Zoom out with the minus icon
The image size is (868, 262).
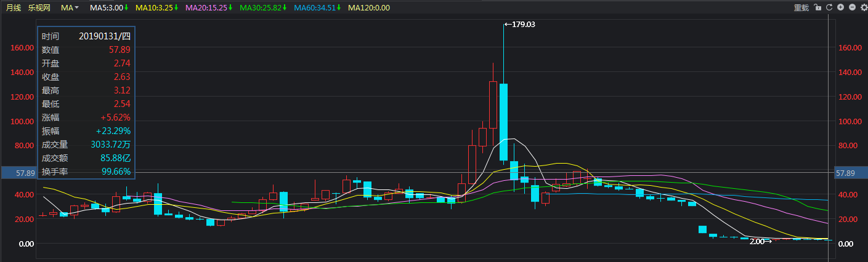[x=852, y=7]
